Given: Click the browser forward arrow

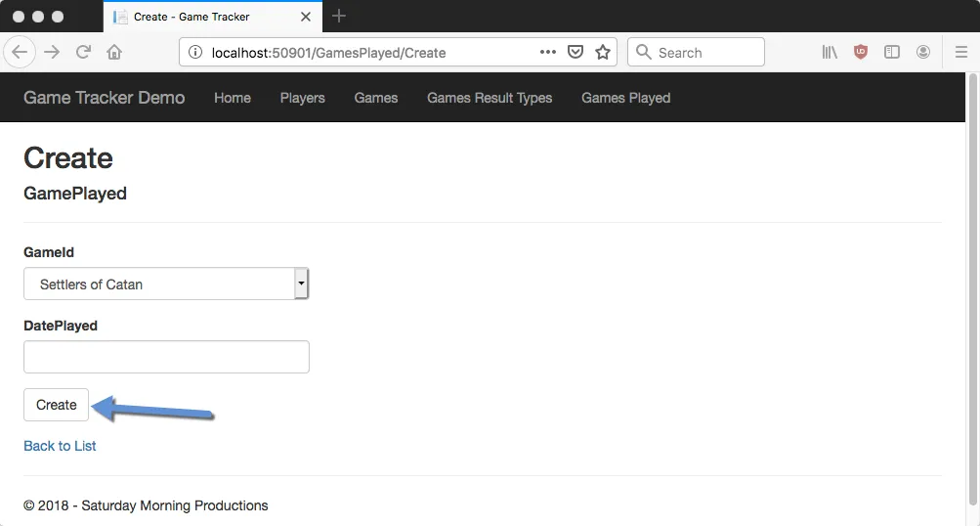Looking at the screenshot, I should click(x=52, y=52).
